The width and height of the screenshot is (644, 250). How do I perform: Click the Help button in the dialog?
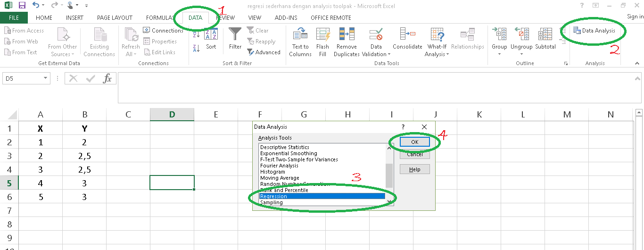[414, 169]
